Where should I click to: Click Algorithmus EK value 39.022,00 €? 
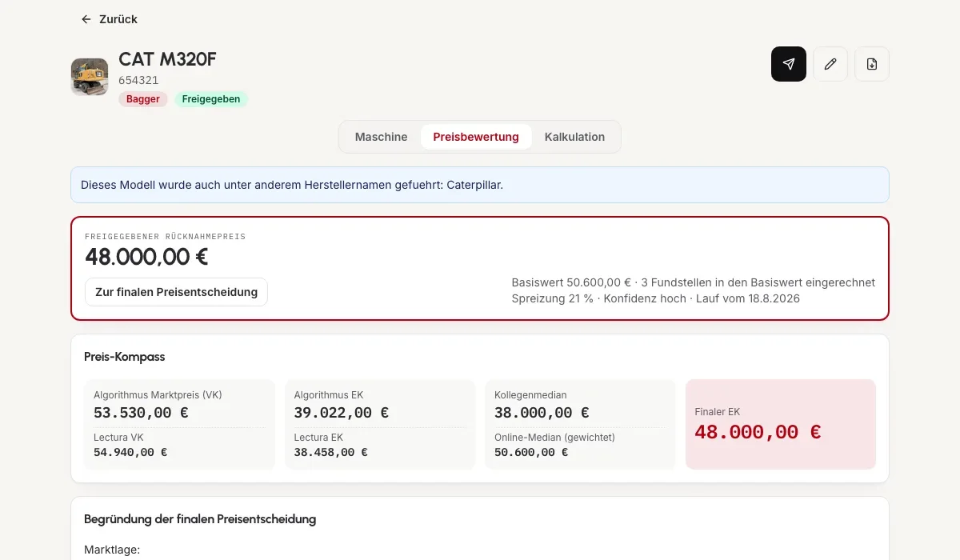[341, 413]
